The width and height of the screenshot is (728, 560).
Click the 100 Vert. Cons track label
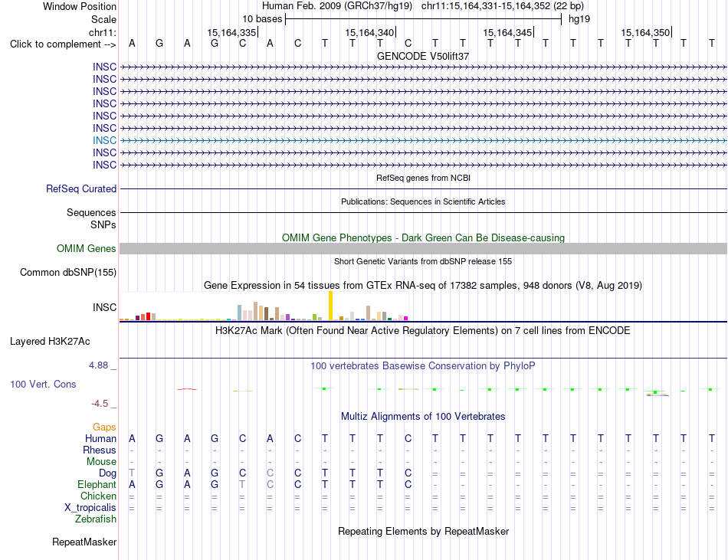[x=43, y=384]
